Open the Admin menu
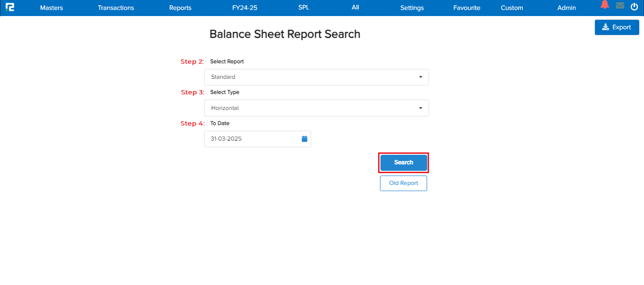Image resolution: width=644 pixels, height=285 pixels. [566, 8]
